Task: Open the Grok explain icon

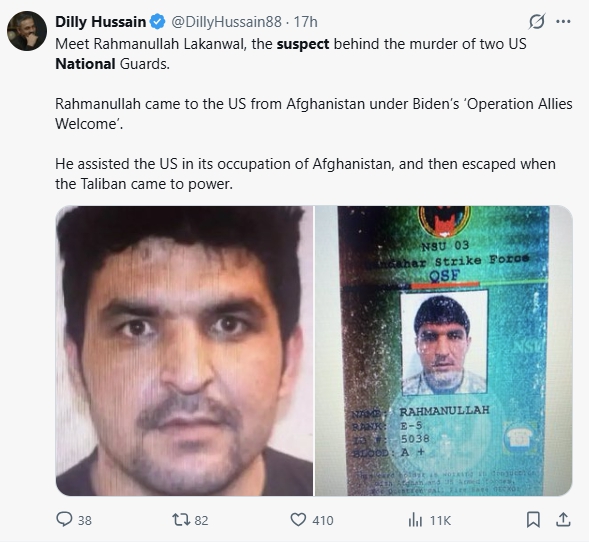Action: click(537, 21)
